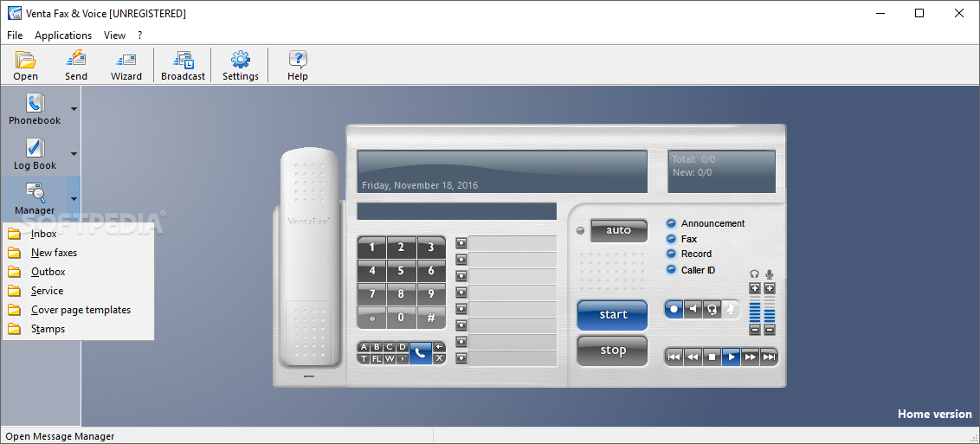Decrease microphone level with minus button
The height and width of the screenshot is (444, 980).
(x=770, y=329)
